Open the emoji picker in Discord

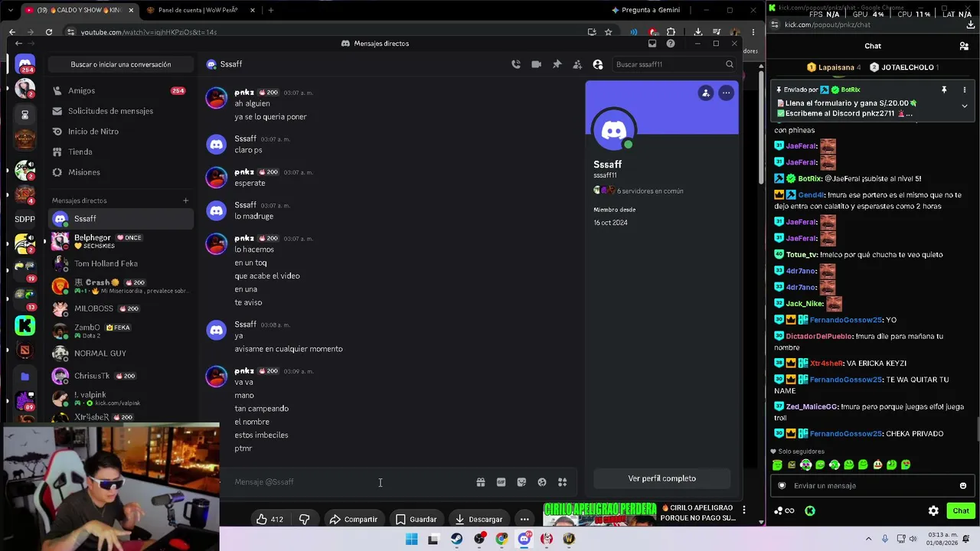click(542, 482)
